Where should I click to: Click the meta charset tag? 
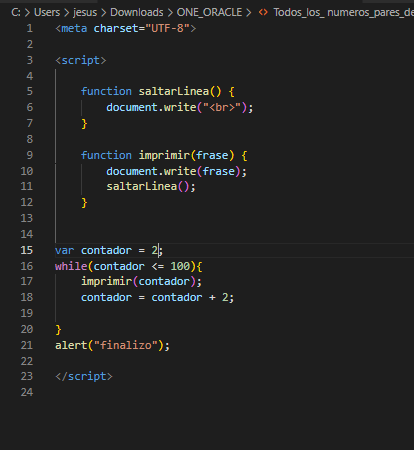(126, 28)
